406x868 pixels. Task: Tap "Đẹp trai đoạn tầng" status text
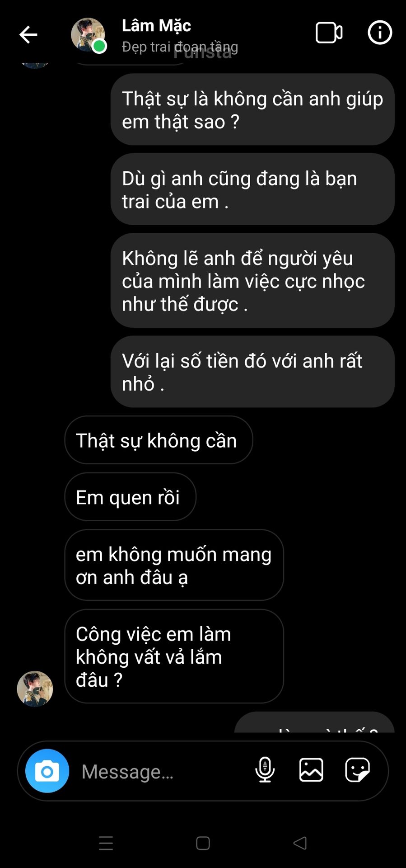pos(180,47)
